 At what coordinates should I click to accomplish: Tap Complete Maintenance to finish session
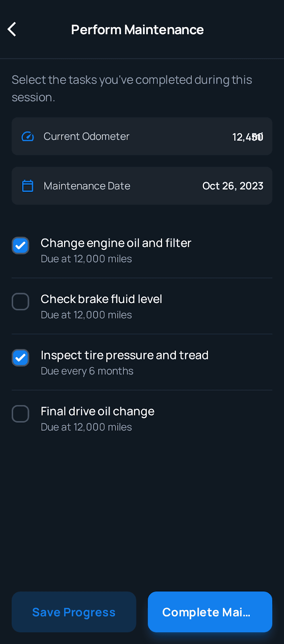point(210,612)
